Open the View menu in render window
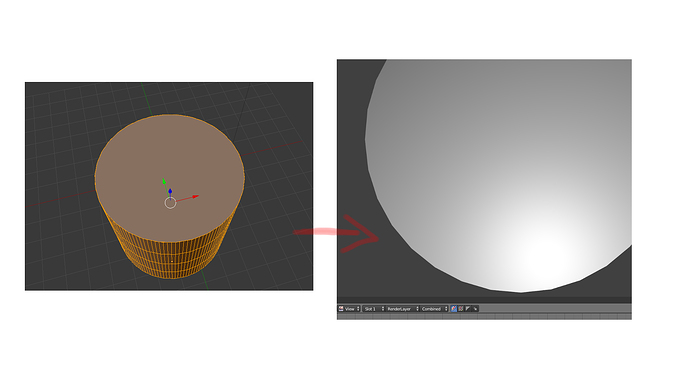The height and width of the screenshot is (388, 690). coord(352,309)
